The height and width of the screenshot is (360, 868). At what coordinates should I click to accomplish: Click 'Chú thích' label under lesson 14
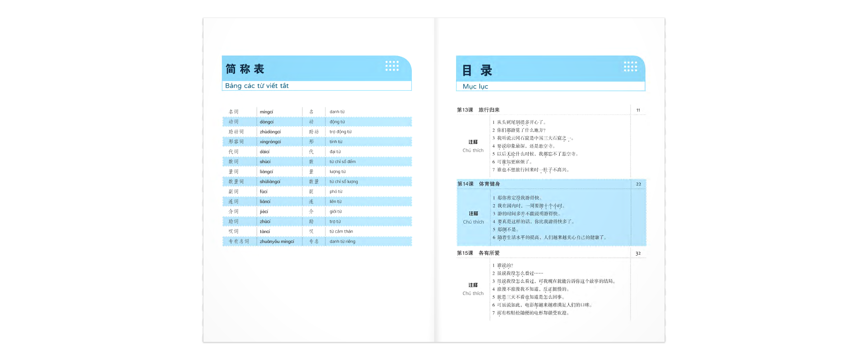(473, 222)
